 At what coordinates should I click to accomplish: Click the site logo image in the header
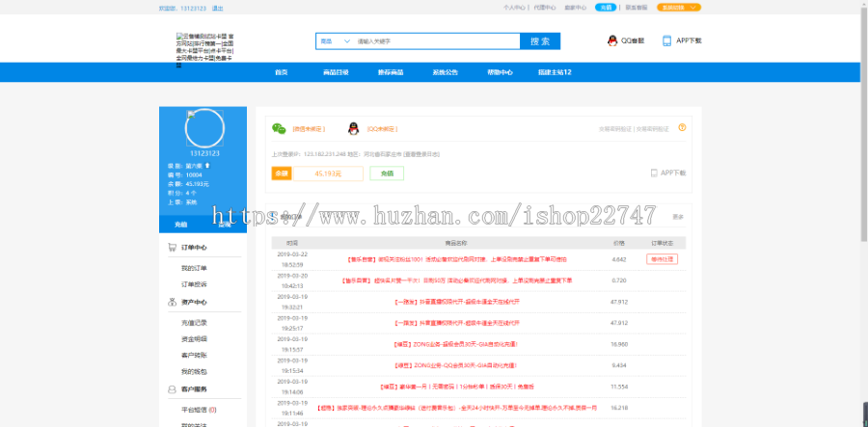204,50
